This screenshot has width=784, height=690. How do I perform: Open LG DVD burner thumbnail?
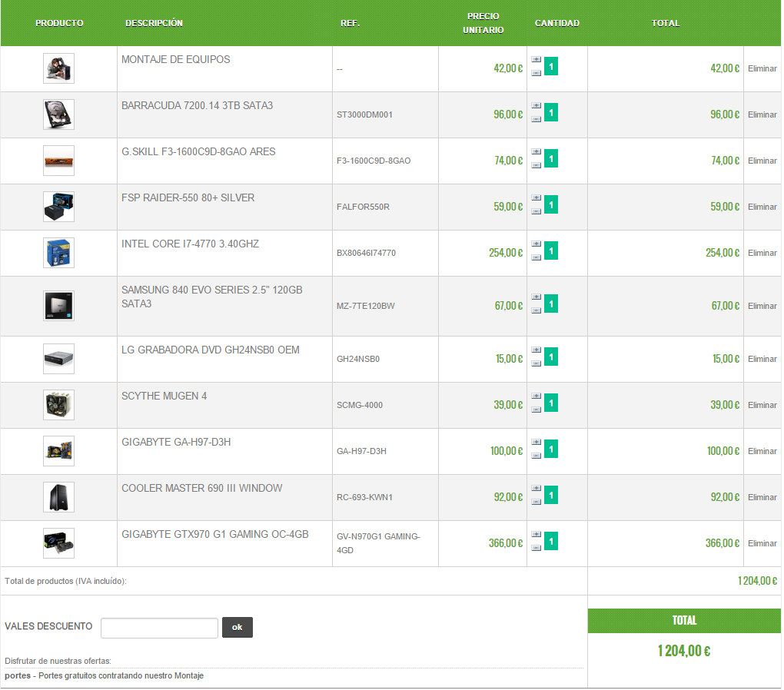click(x=58, y=359)
